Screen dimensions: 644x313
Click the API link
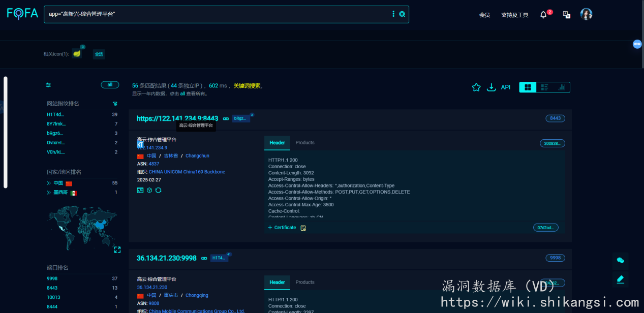click(506, 87)
